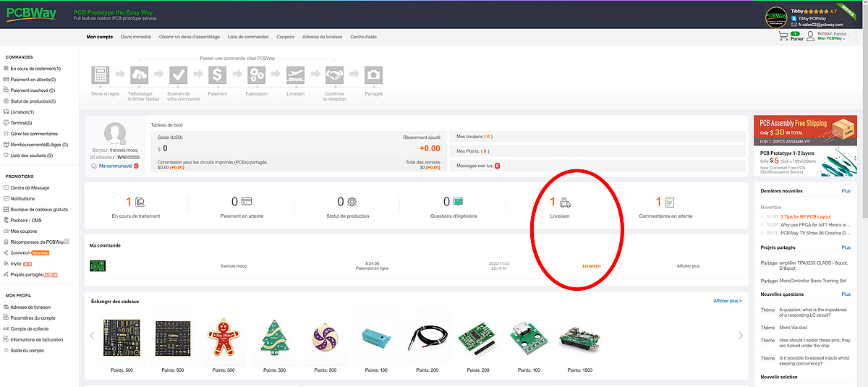Click the Devis en ligne calculator icon

101,75
